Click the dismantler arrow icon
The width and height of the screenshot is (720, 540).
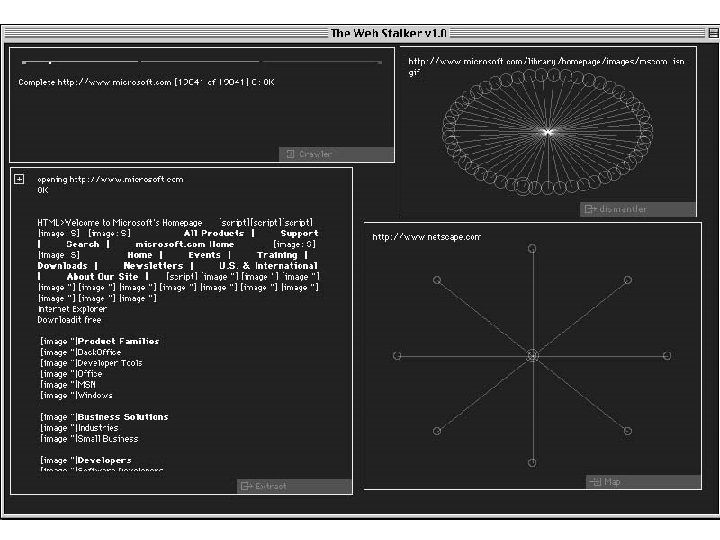[590, 209]
